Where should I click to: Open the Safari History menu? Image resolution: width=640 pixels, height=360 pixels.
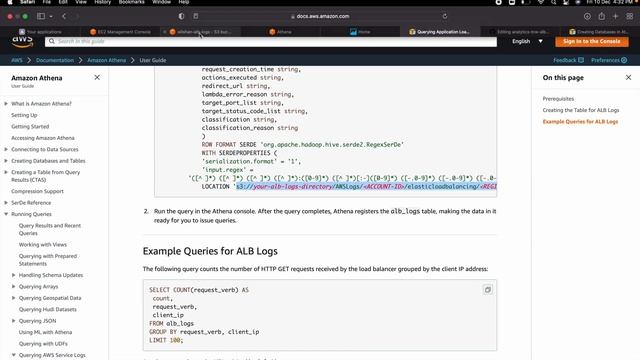click(x=102, y=2)
